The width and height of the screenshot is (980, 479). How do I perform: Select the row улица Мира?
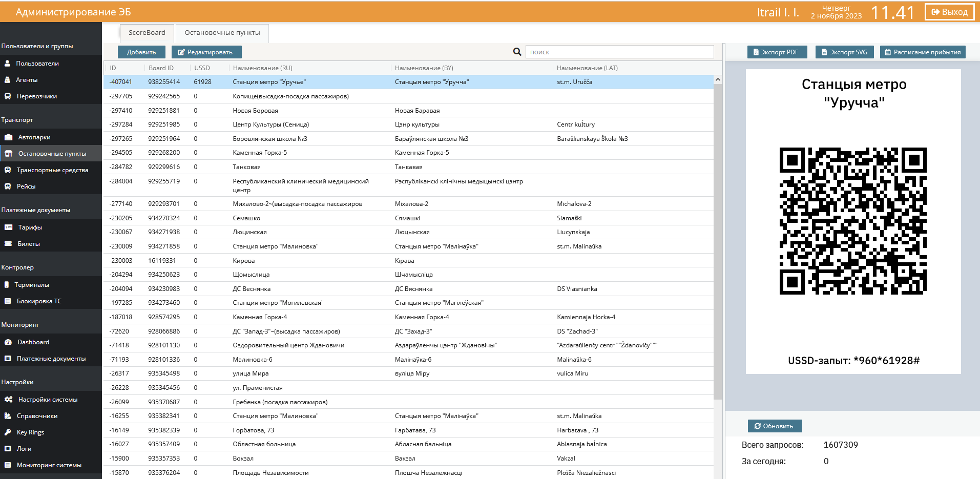[409, 373]
